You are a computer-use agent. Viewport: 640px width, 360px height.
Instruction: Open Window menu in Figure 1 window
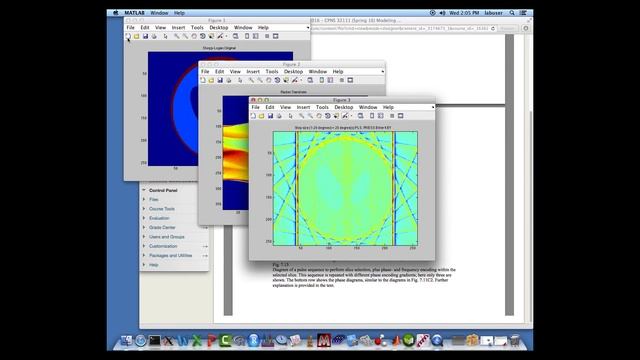tap(243, 28)
